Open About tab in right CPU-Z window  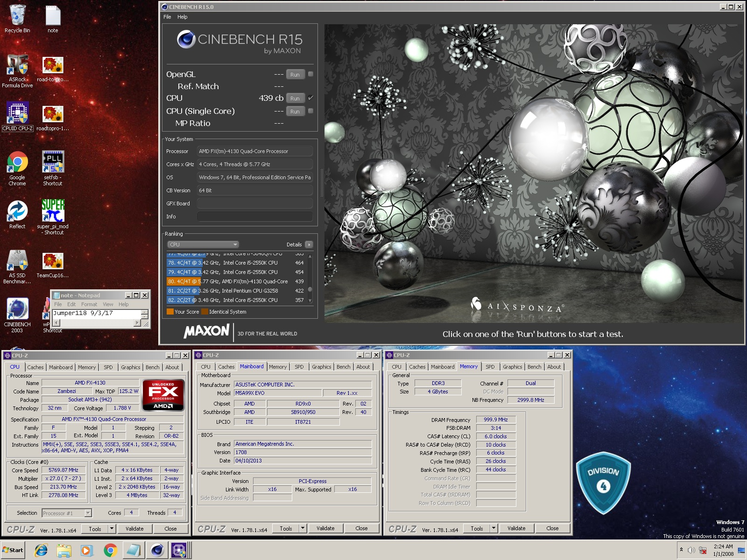554,367
